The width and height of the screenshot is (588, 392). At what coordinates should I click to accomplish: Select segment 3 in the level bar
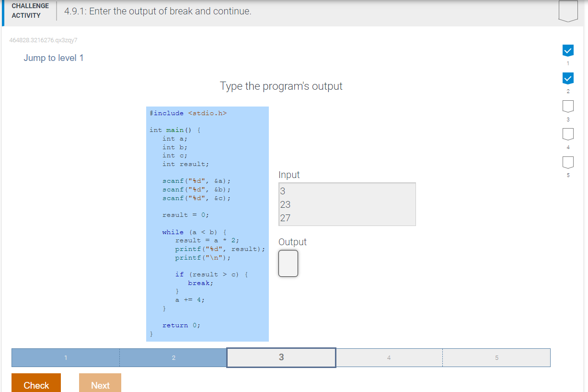281,357
